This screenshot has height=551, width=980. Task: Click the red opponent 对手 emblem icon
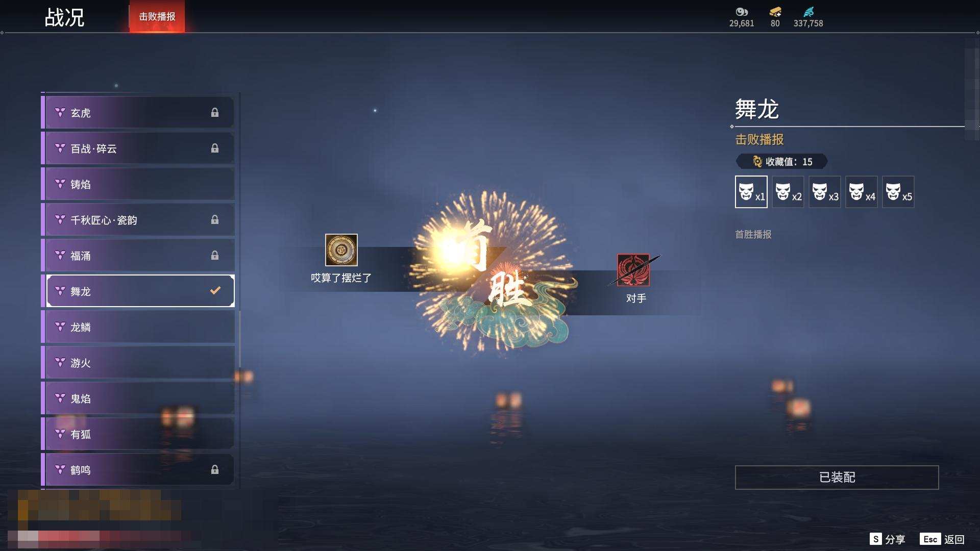click(x=633, y=270)
